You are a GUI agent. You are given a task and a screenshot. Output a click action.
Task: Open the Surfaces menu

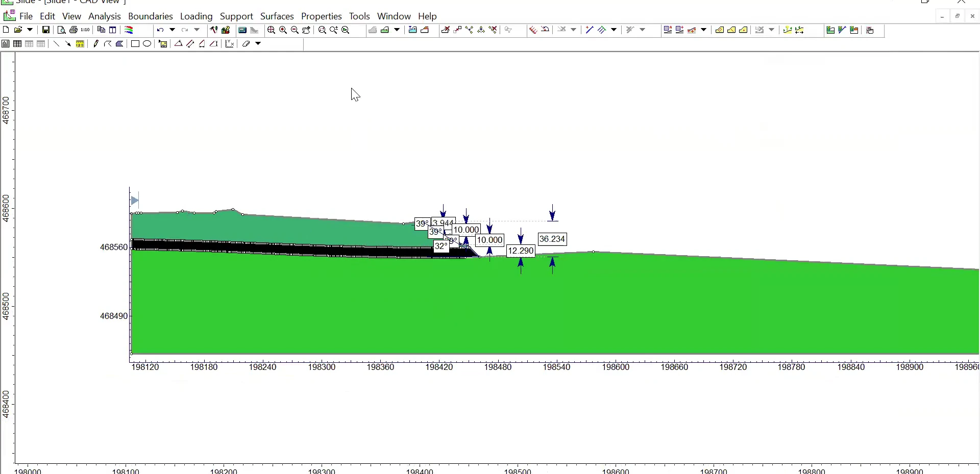pos(277,16)
